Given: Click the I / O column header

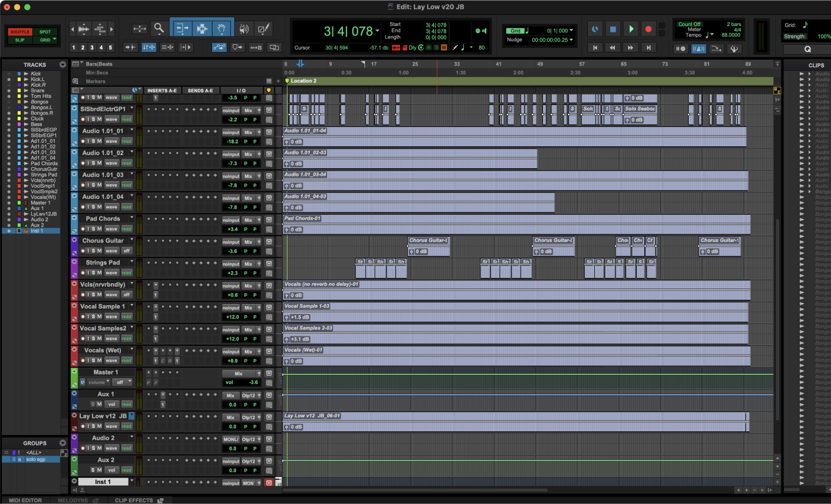Looking at the screenshot, I should (241, 90).
